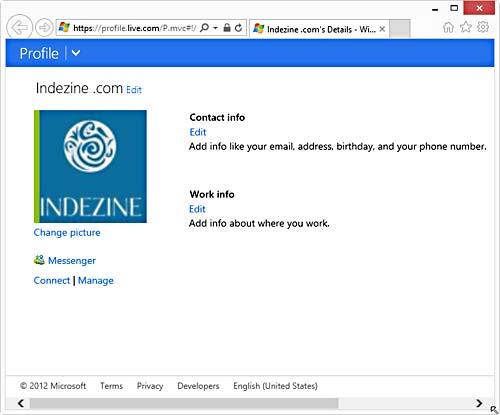The width and height of the screenshot is (500, 415).
Task: Click the scroll right arrow
Action: tap(479, 403)
